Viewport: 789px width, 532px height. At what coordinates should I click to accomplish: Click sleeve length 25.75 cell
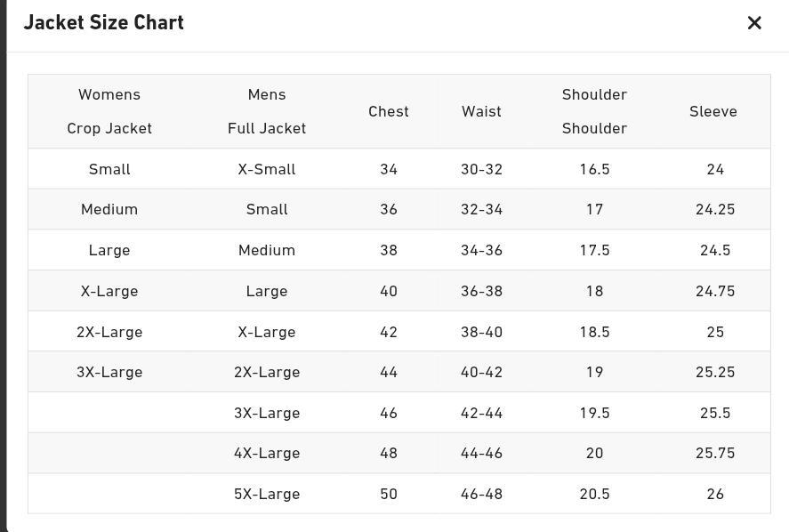coord(715,453)
